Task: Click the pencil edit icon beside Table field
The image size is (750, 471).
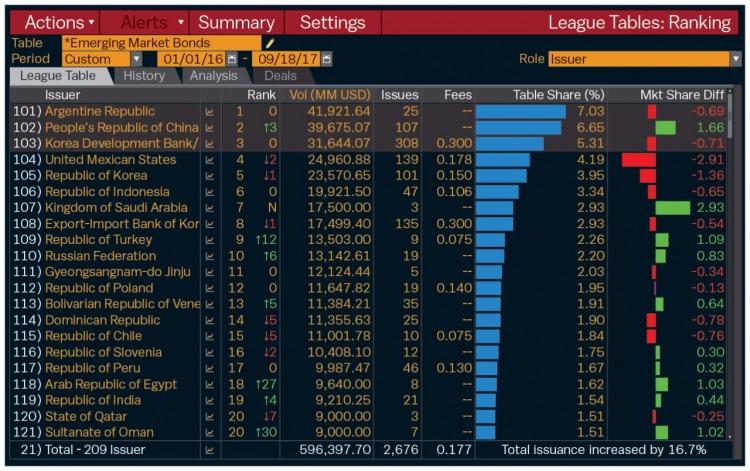Action: point(269,43)
